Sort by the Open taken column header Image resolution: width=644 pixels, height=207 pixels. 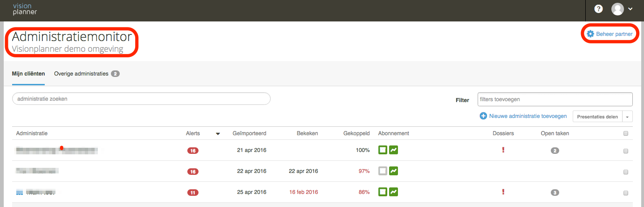[555, 133]
